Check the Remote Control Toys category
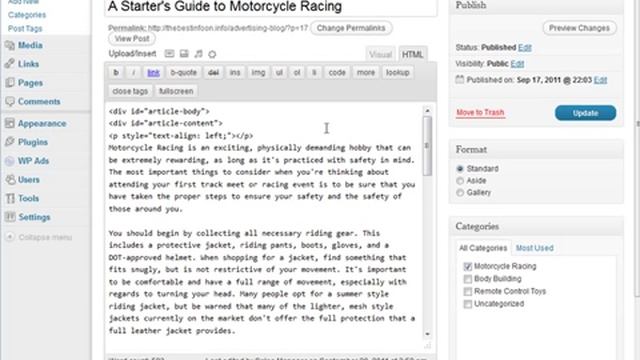Image resolution: width=640 pixels, height=360 pixels. tap(468, 291)
